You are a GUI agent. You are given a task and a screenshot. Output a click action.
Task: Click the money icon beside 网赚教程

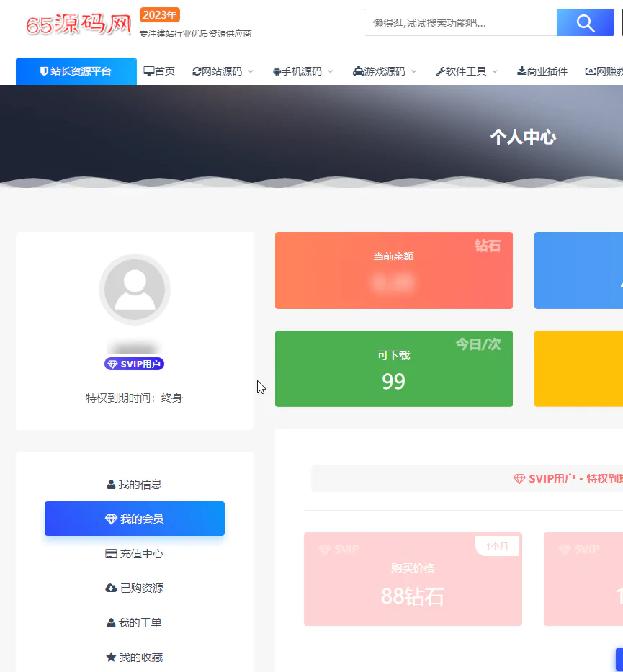click(x=591, y=71)
